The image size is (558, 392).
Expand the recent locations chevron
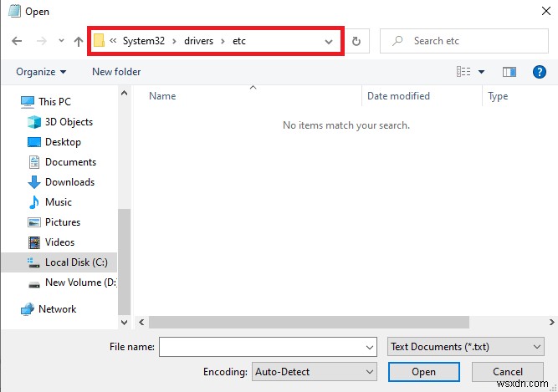(61, 41)
